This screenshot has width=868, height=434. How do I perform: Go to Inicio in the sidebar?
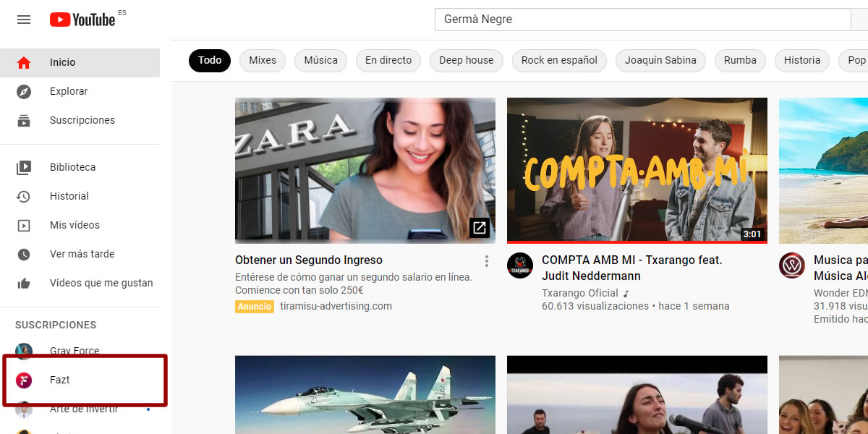(80, 62)
